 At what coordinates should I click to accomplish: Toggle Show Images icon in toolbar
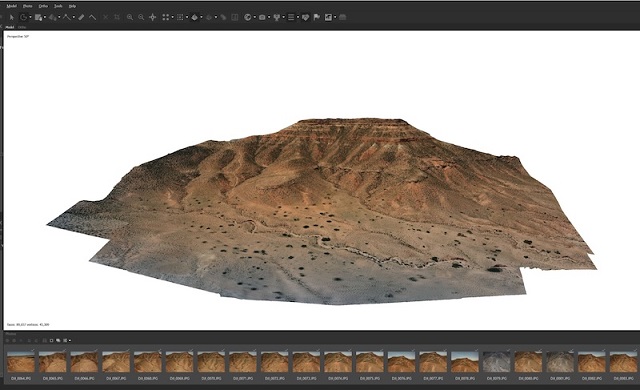tap(328, 17)
